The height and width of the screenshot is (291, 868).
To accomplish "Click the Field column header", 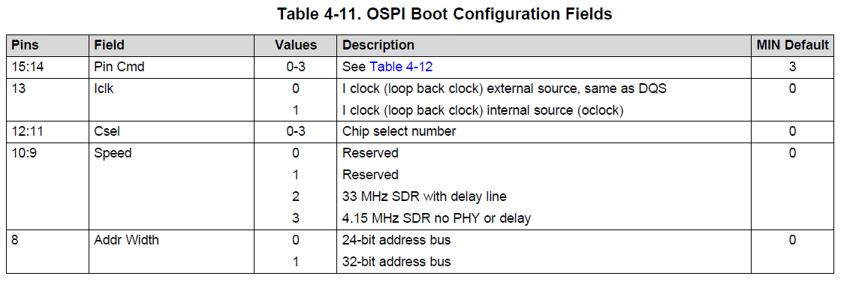I will point(110,45).
